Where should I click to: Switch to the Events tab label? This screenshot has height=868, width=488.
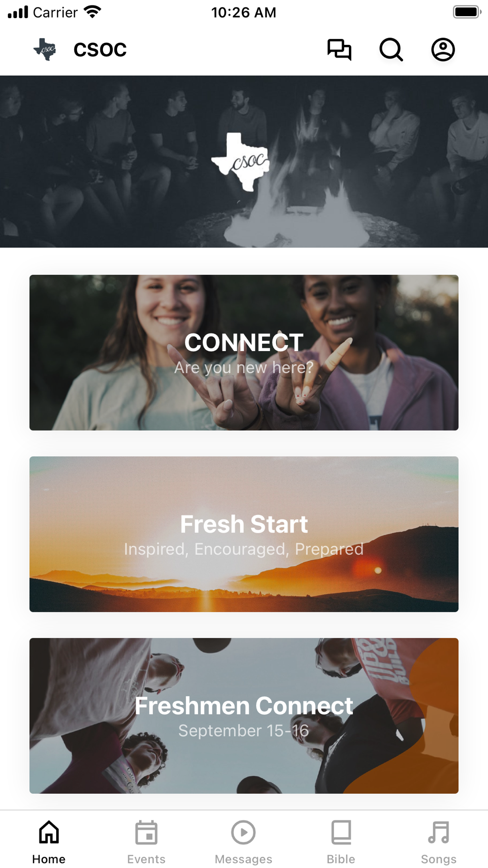click(146, 859)
